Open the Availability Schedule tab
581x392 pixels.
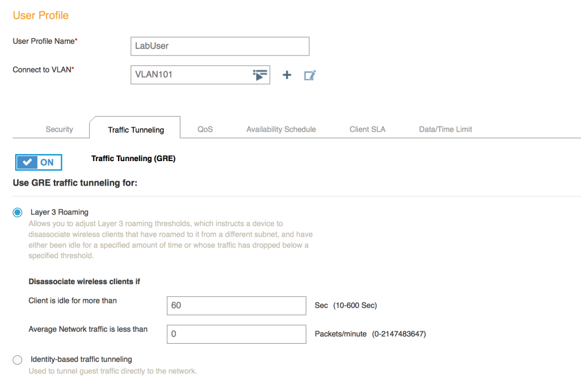pyautogui.click(x=281, y=129)
